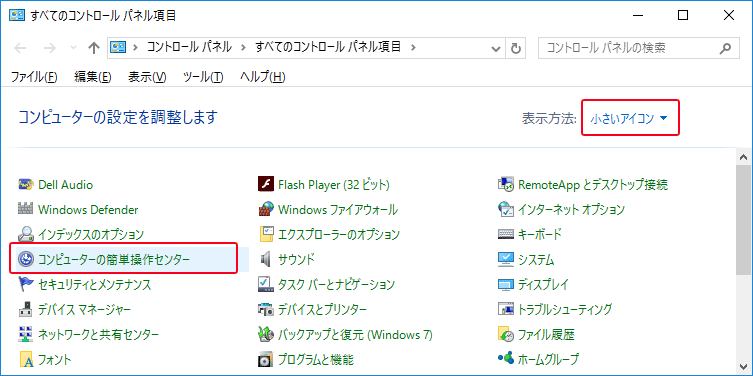
Task: Open the 編集(E) menu
Action: tap(93, 77)
